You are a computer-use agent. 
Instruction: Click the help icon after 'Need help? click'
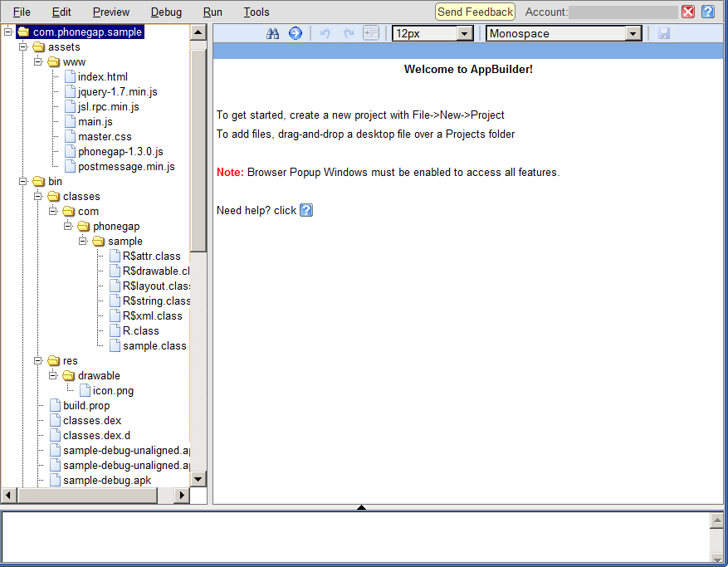coord(306,210)
